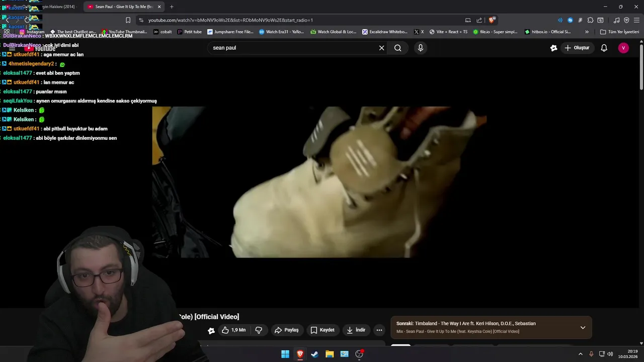Open the file.io bookmark

[x=495, y=32]
